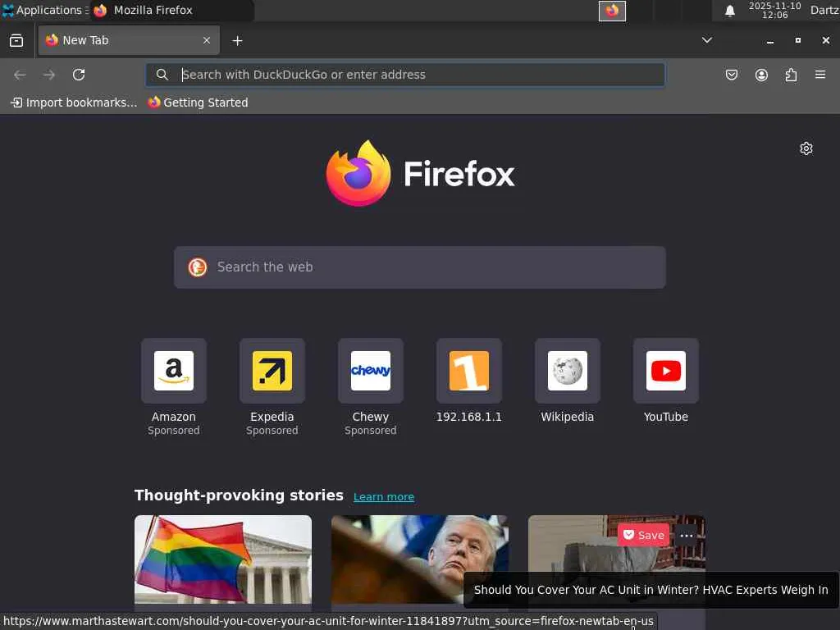Open three-dot menu on AC unit story
840x630 pixels.
687,535
